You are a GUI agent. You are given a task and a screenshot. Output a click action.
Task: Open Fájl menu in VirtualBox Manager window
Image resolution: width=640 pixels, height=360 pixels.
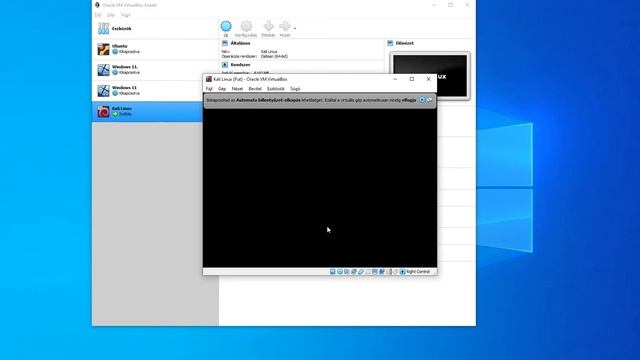click(x=98, y=15)
